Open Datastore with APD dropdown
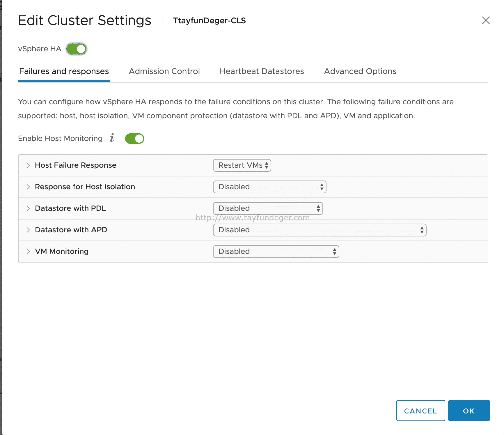The width and height of the screenshot is (504, 435). 320,230
